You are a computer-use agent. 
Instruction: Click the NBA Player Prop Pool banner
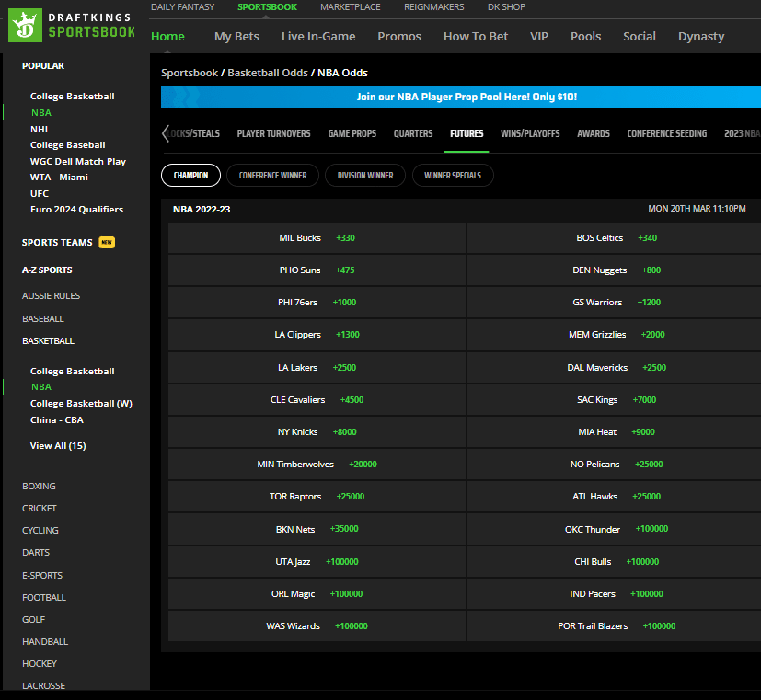(461, 97)
